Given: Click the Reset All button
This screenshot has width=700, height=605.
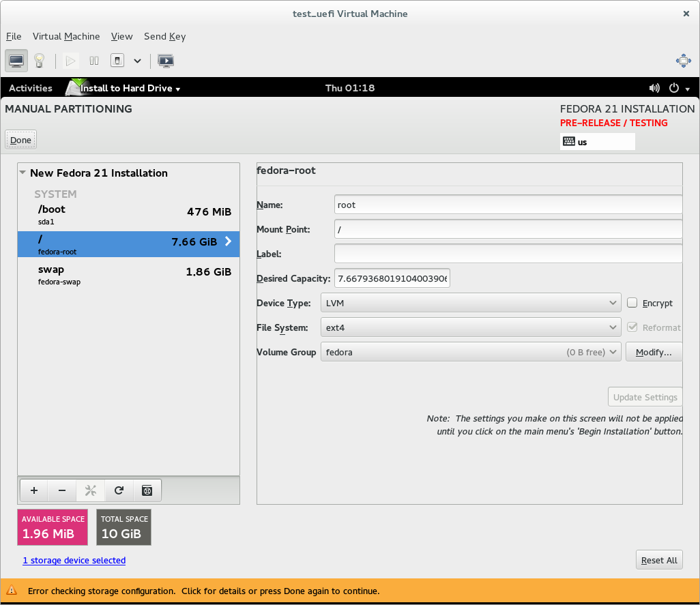Looking at the screenshot, I should click(x=659, y=561).
